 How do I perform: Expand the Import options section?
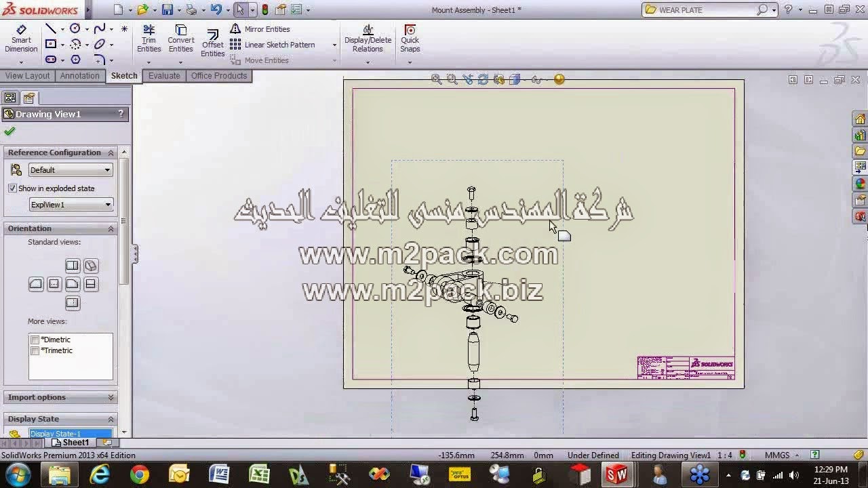[111, 397]
